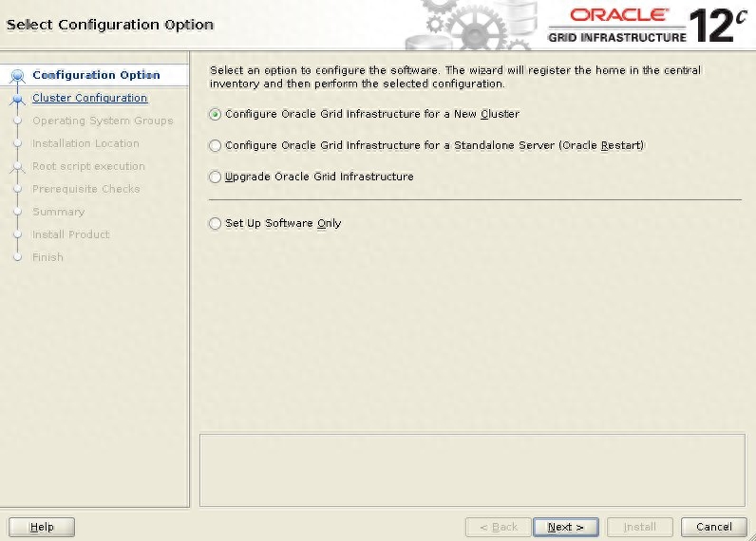Image resolution: width=756 pixels, height=541 pixels.
Task: Click the Next button
Action: point(565,527)
